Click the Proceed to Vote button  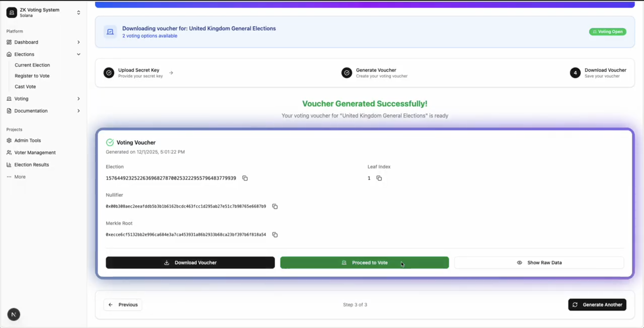click(x=364, y=263)
